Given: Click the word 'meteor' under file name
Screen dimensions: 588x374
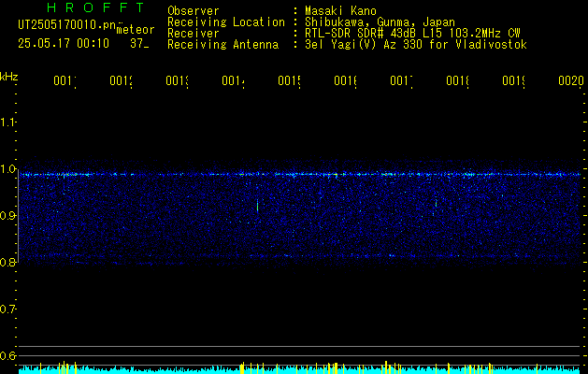Looking at the screenshot, I should [136, 30].
